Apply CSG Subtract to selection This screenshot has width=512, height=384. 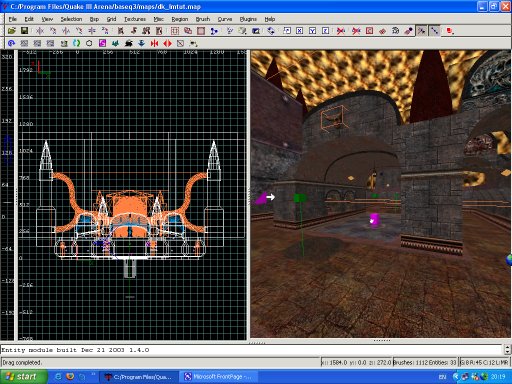(175, 31)
